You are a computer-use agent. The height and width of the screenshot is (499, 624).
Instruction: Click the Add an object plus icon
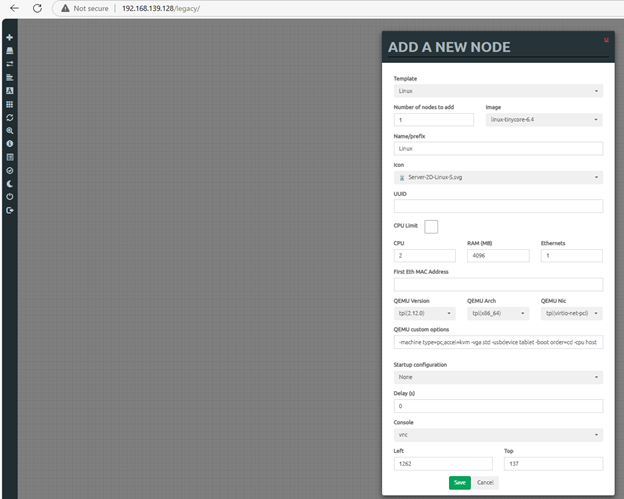10,37
